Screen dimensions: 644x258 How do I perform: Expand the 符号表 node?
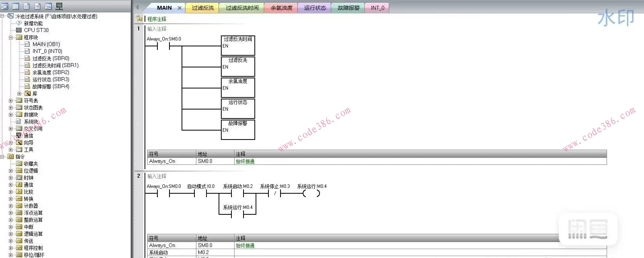tap(11, 101)
